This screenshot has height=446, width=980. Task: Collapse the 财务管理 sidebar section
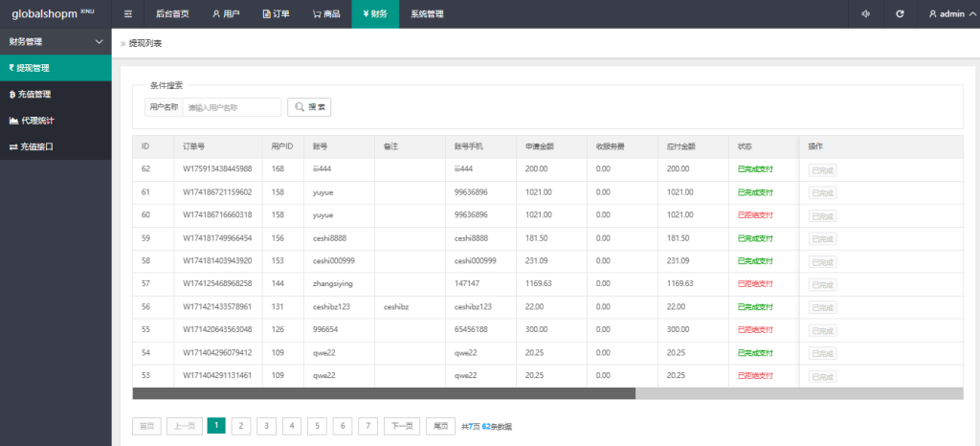point(100,42)
